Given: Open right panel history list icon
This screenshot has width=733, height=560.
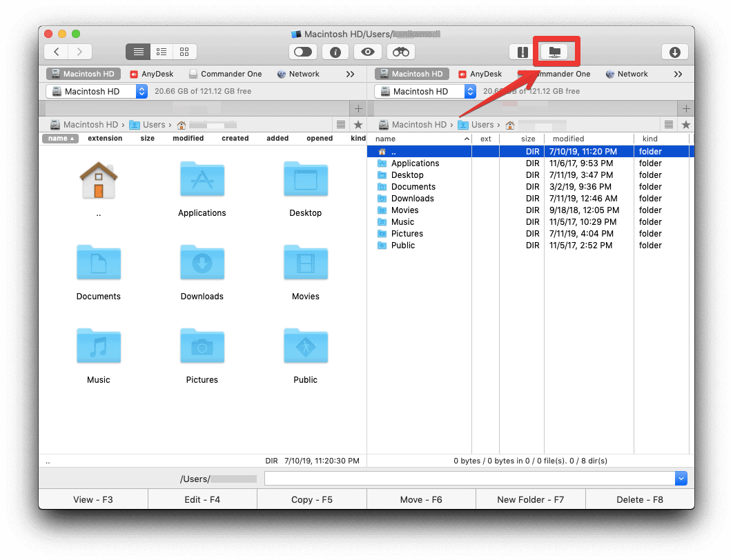Looking at the screenshot, I should (669, 125).
